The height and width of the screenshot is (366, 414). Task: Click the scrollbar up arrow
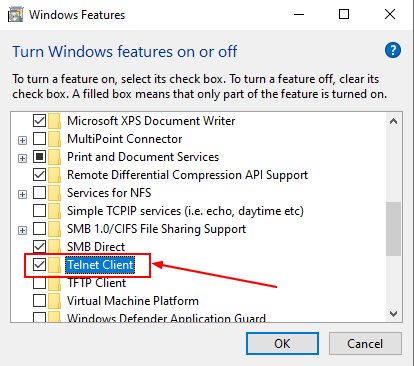(x=393, y=121)
